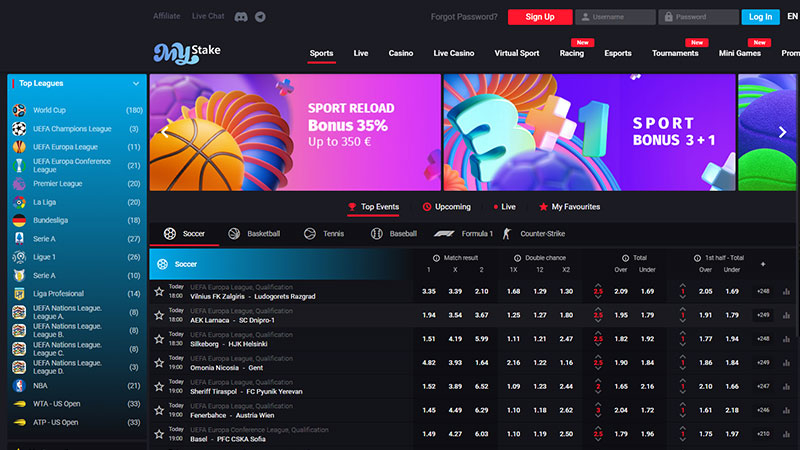Switch to the Basketball sport tab
The width and height of the screenshot is (800, 450).
pos(254,234)
